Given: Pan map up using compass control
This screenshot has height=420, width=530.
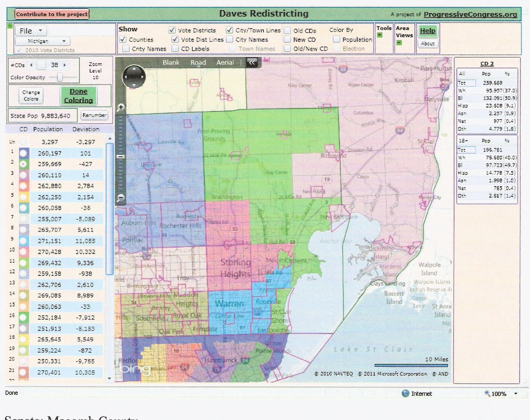Looking at the screenshot, I should pyautogui.click(x=134, y=69).
